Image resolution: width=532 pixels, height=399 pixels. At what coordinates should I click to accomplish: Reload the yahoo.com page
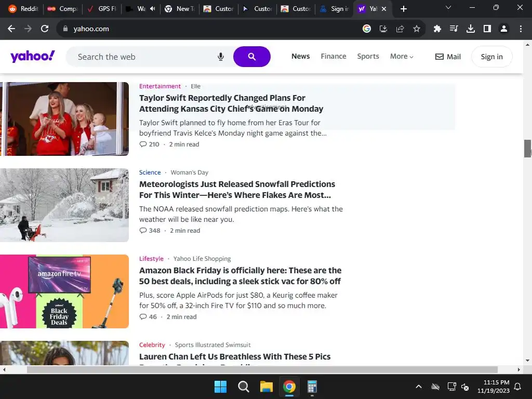45,29
